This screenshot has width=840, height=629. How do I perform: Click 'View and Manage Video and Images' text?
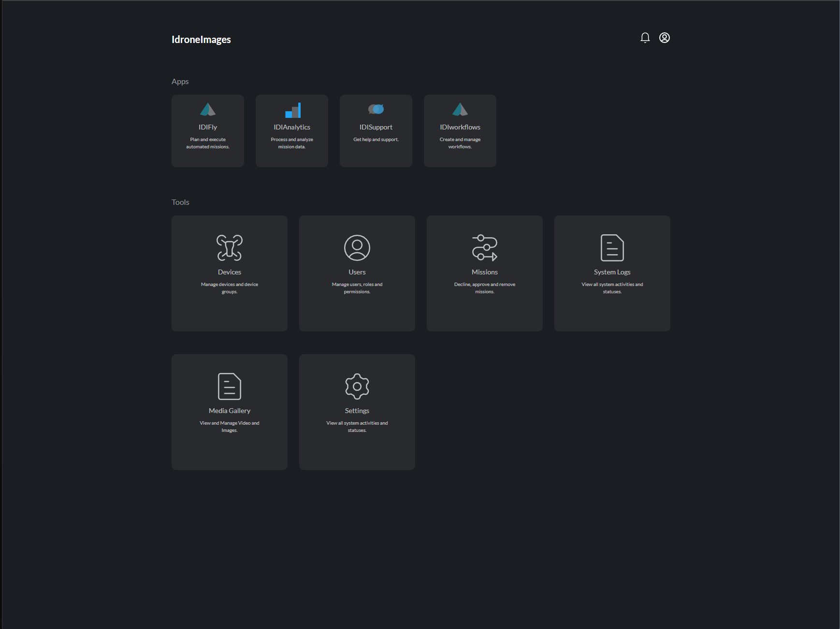[230, 427]
